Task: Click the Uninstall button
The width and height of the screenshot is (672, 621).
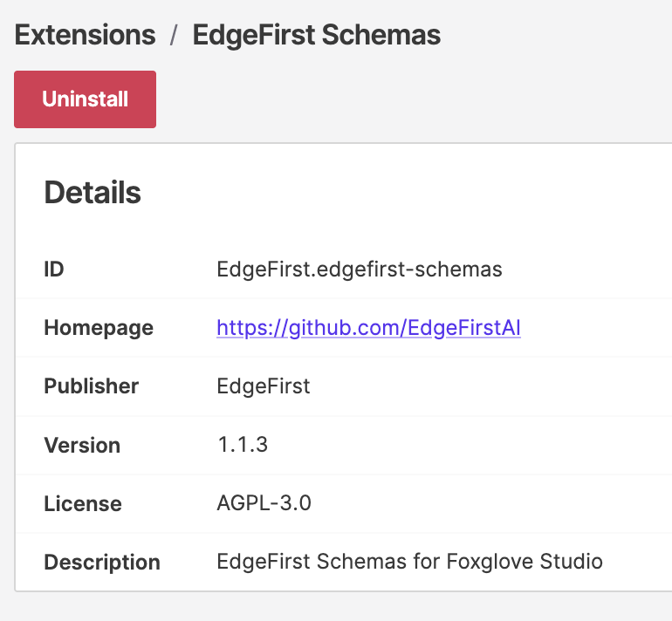Action: tap(85, 99)
